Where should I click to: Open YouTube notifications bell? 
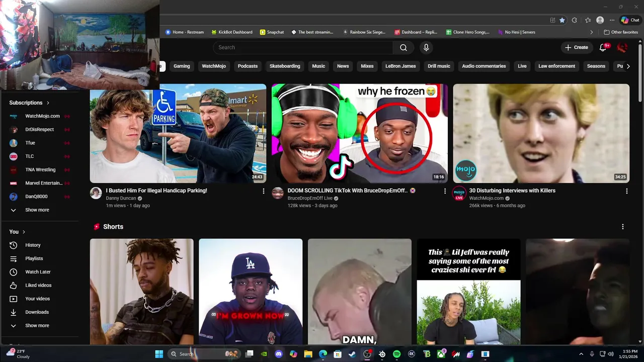point(603,47)
